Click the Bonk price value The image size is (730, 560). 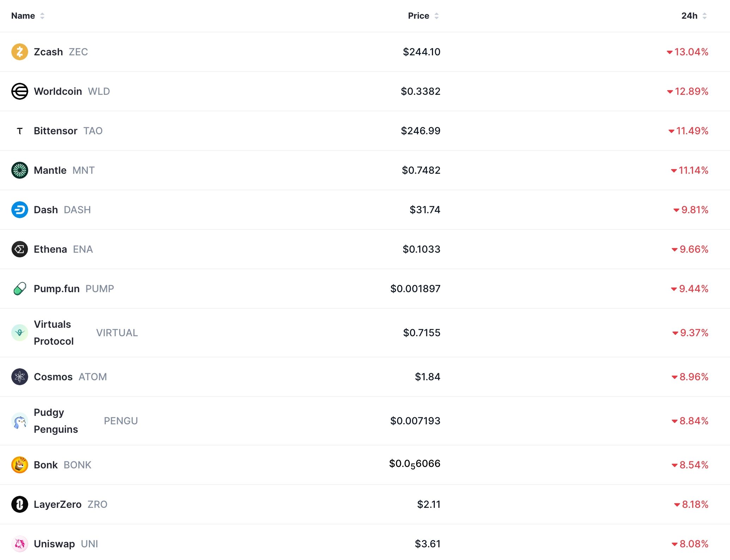point(414,464)
